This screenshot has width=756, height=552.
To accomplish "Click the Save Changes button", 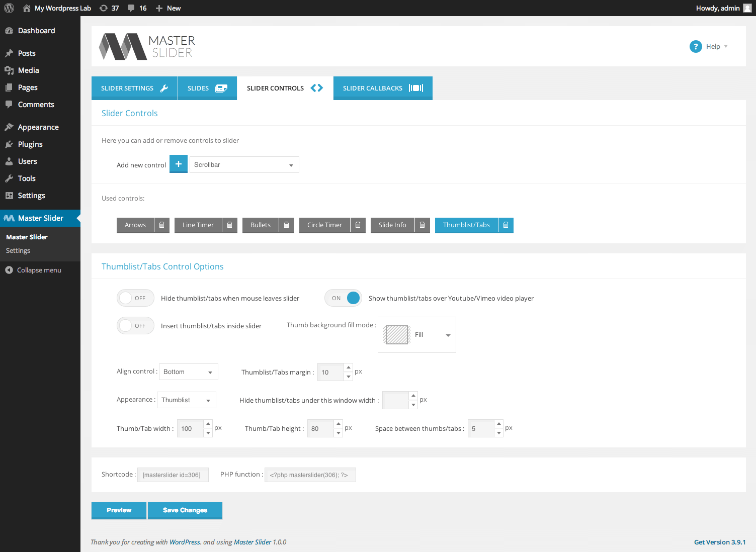I will click(185, 510).
